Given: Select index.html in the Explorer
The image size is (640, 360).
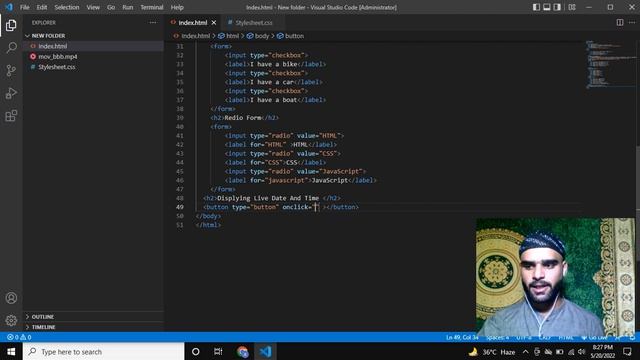Looking at the screenshot, I should point(94,46).
